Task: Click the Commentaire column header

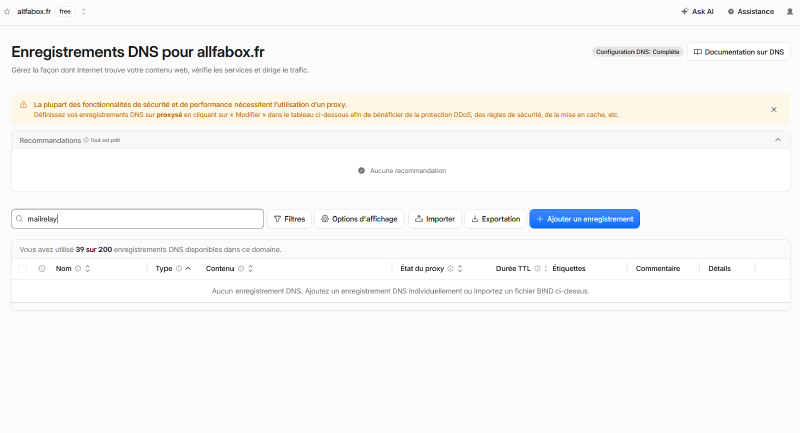Action: 658,268
